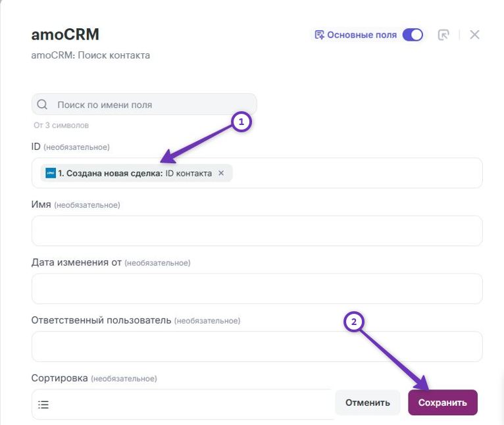The height and width of the screenshot is (425, 504).
Task: Click the Сохранить button
Action: (x=443, y=403)
